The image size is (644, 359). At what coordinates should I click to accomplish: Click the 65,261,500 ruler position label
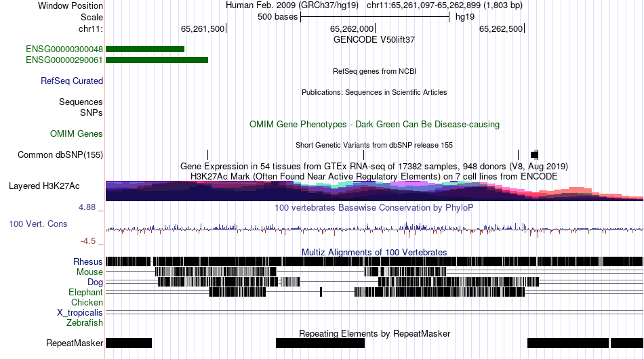pyautogui.click(x=203, y=28)
